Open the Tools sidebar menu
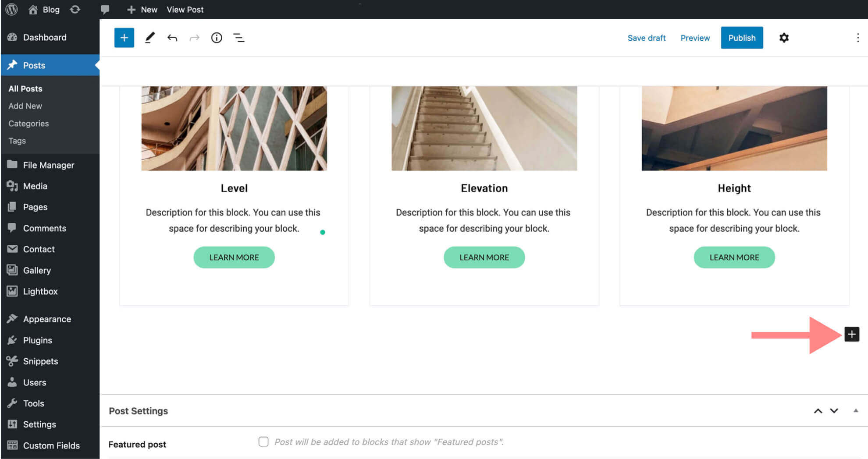Viewport: 868px width, 459px height. click(50, 403)
